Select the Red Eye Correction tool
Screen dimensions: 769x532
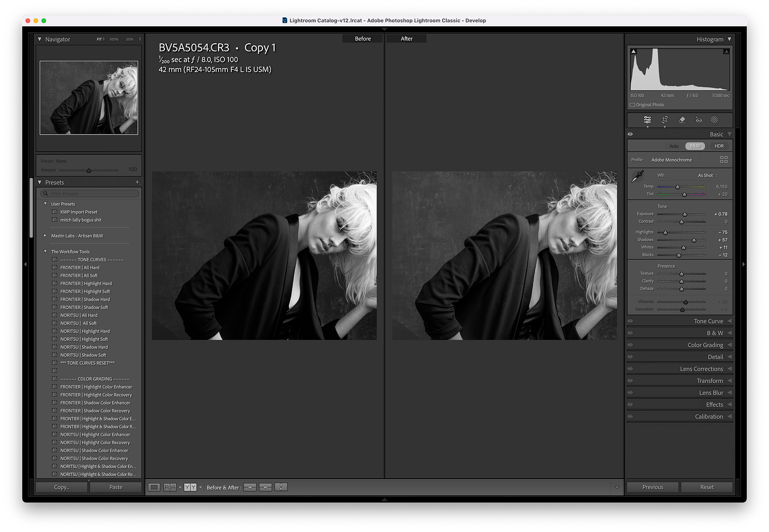(x=698, y=120)
